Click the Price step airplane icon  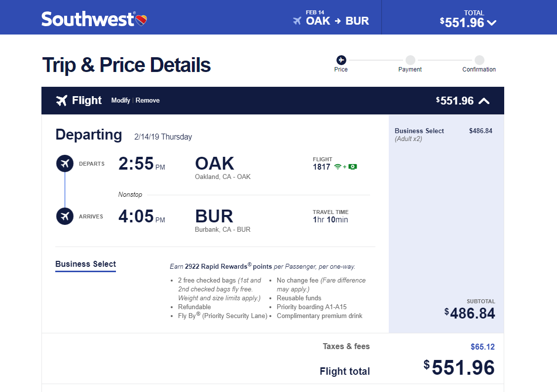coord(341,60)
